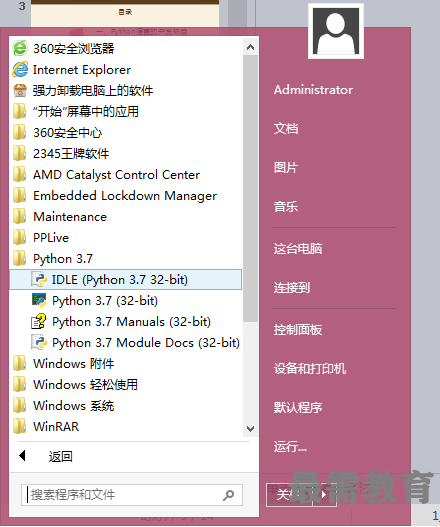
Task: Click the Python 3.7 Manuals help icon
Action: pos(39,321)
